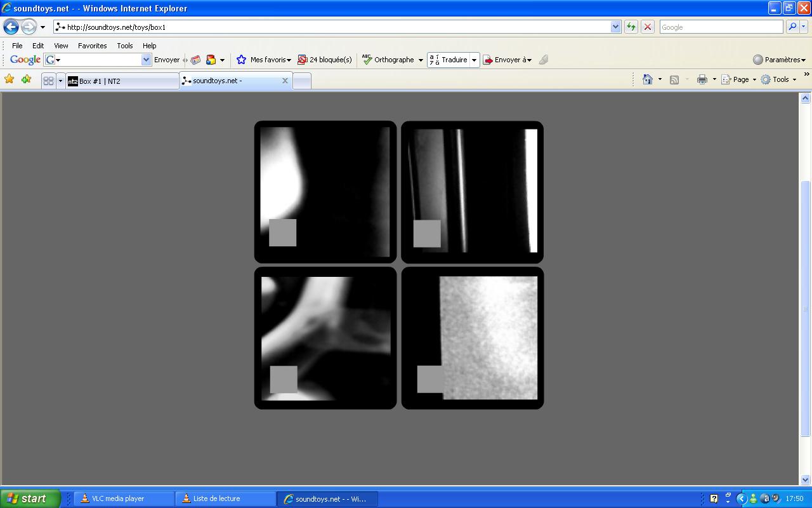Click the Google search box at top right
This screenshot has width=812, height=508.
(x=721, y=27)
